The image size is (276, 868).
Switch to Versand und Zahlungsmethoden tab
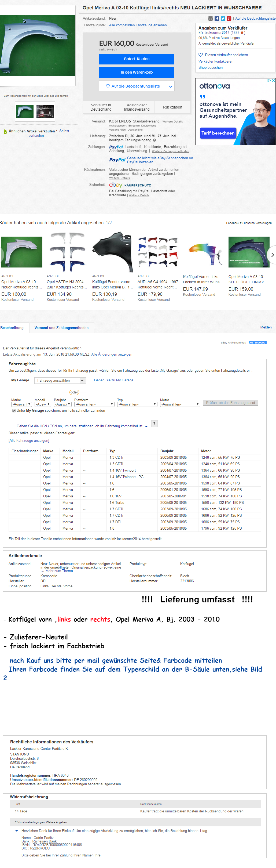point(62,328)
